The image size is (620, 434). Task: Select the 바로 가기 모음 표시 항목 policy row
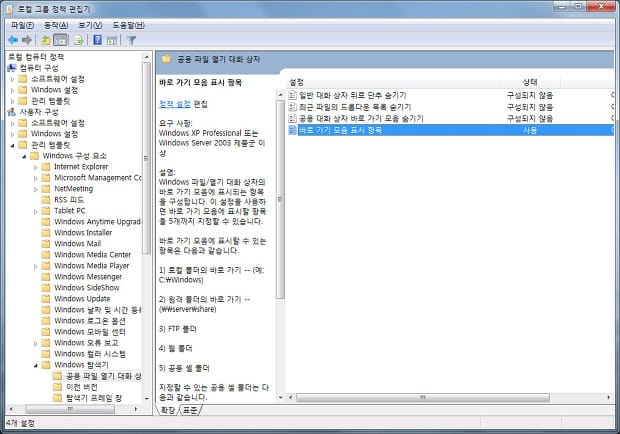tap(340, 130)
